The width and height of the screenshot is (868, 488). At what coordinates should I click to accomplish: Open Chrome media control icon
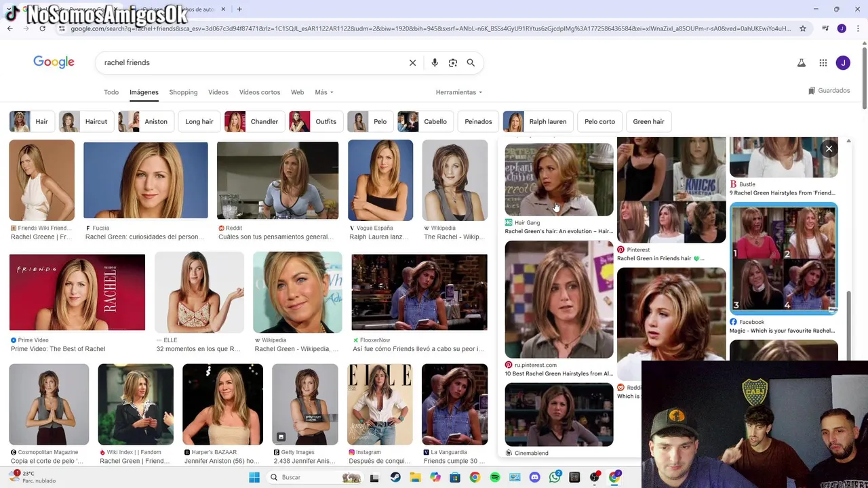click(x=825, y=28)
